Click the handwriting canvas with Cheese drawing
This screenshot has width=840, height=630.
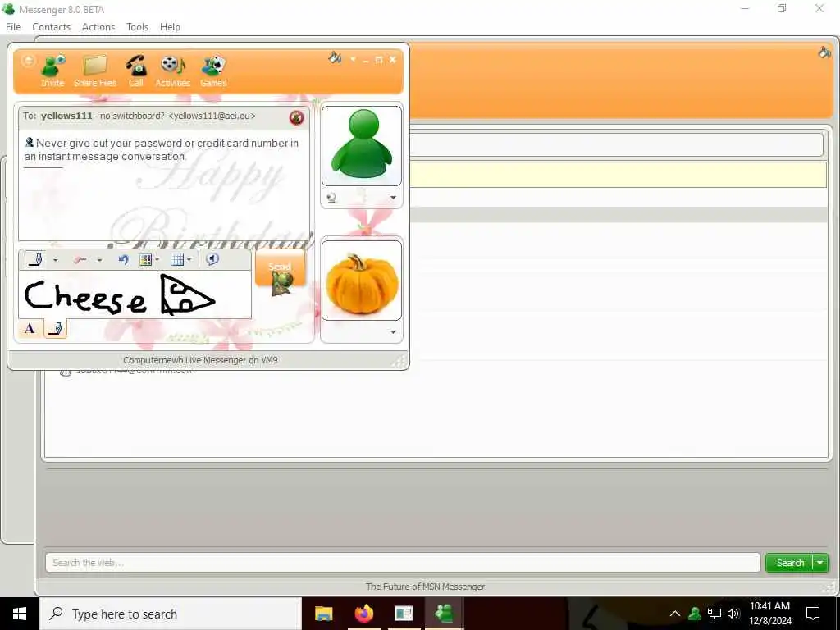135,294
